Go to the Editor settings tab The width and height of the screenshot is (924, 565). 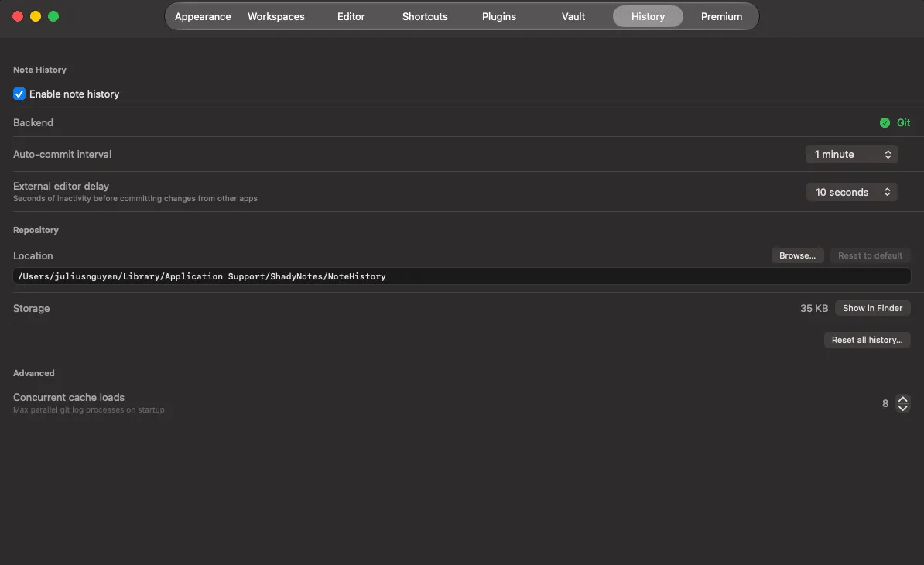pyautogui.click(x=351, y=16)
